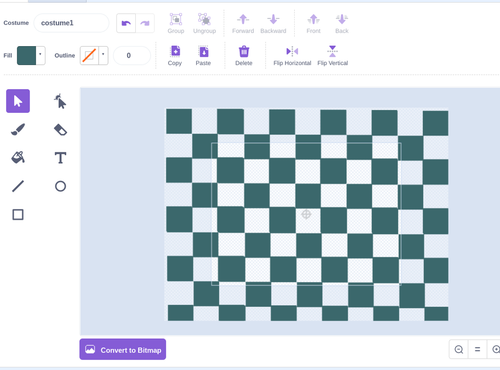Click Convert to Bitmap button
The image size is (500, 370).
click(x=123, y=350)
